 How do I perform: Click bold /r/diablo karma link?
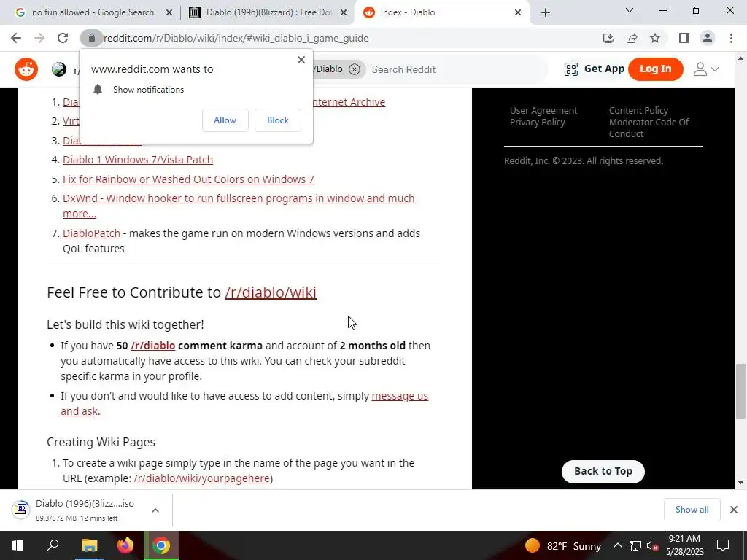tap(153, 345)
